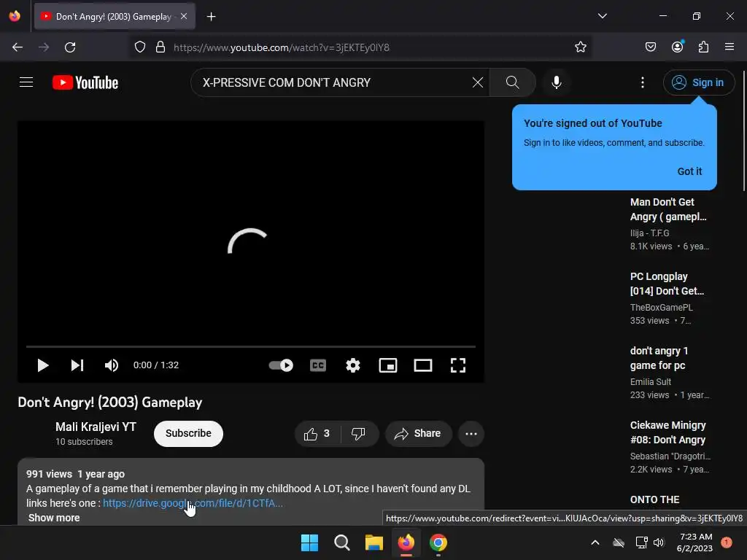Select the Don't Angry! (2003) Gameplay tab
Screen dimensions: 747x560
coord(115,17)
